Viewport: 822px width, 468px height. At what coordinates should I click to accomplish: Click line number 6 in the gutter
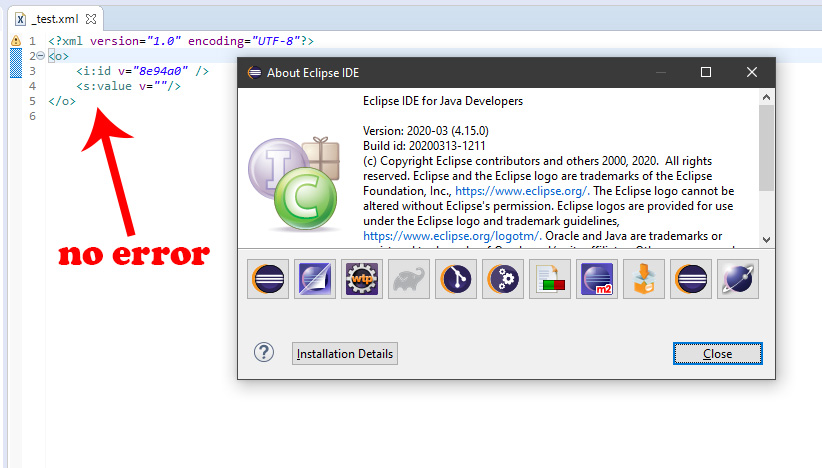(33, 116)
